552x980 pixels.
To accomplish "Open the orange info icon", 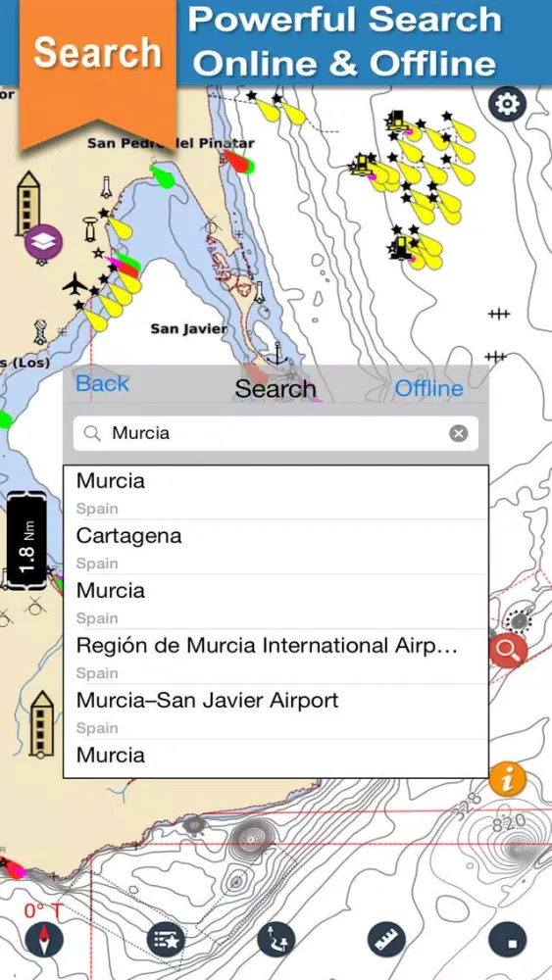I will [508, 779].
